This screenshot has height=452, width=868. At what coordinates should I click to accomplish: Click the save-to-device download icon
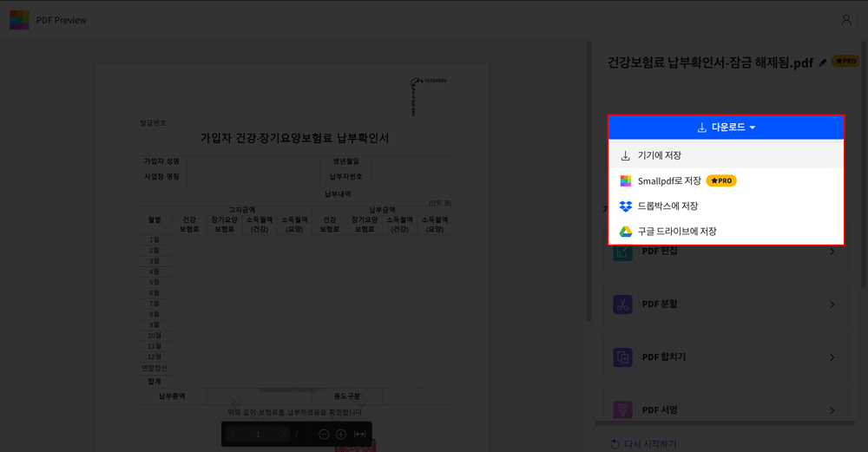coord(626,156)
